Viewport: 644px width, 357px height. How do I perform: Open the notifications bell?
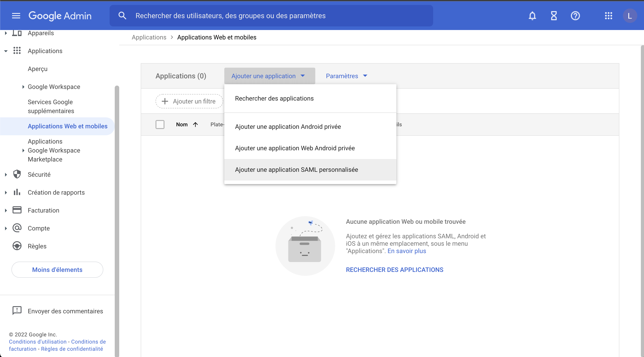click(x=532, y=15)
